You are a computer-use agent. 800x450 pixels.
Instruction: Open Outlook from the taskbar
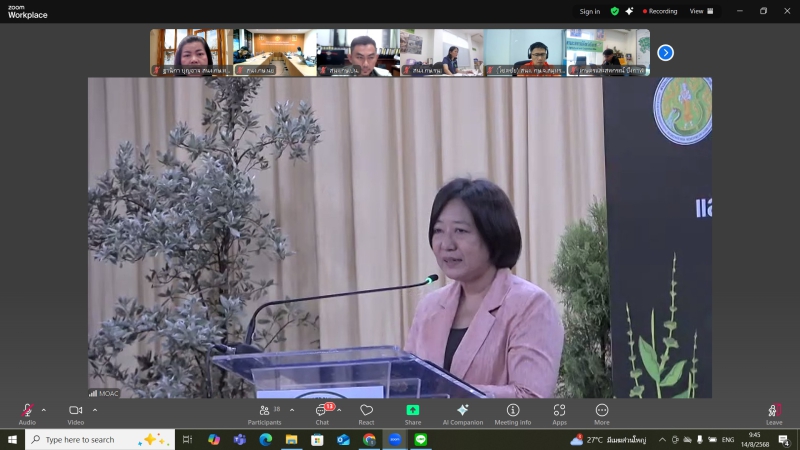coord(343,439)
